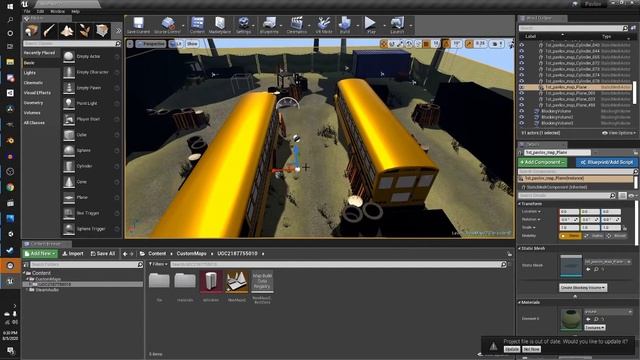Click the Player Start icon
640x360 pixels.
click(x=69, y=119)
